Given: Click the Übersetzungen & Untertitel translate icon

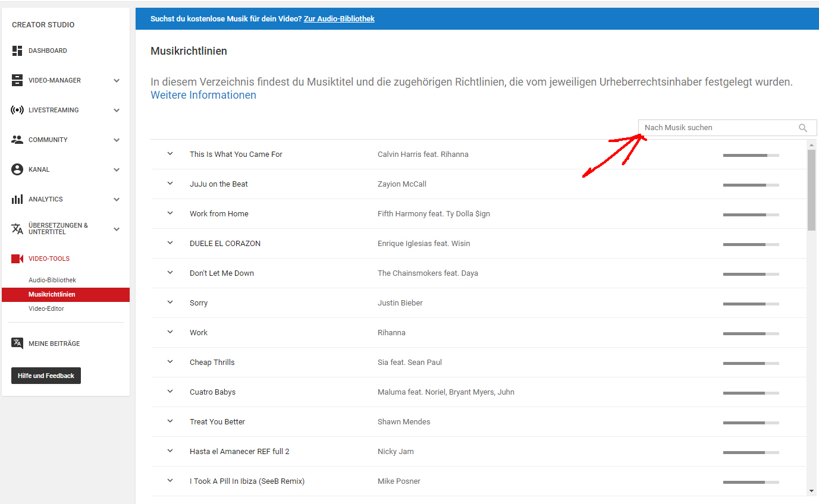Looking at the screenshot, I should (x=17, y=229).
